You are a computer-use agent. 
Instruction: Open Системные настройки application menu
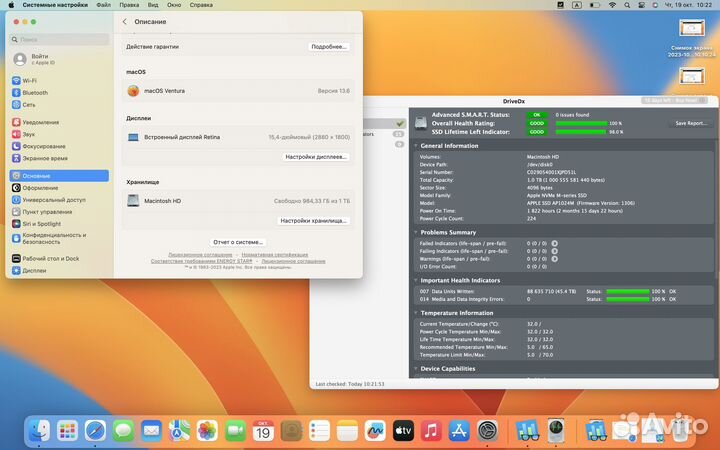pyautogui.click(x=55, y=5)
